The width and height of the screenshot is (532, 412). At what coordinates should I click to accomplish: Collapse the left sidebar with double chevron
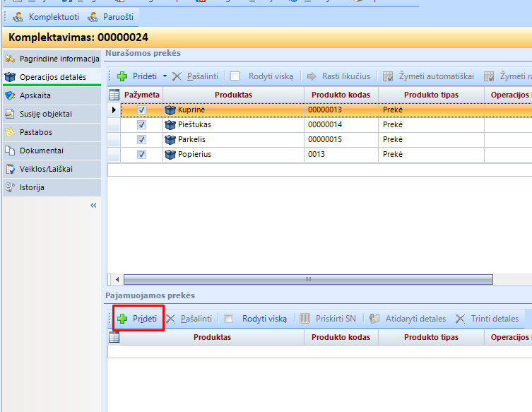[93, 205]
